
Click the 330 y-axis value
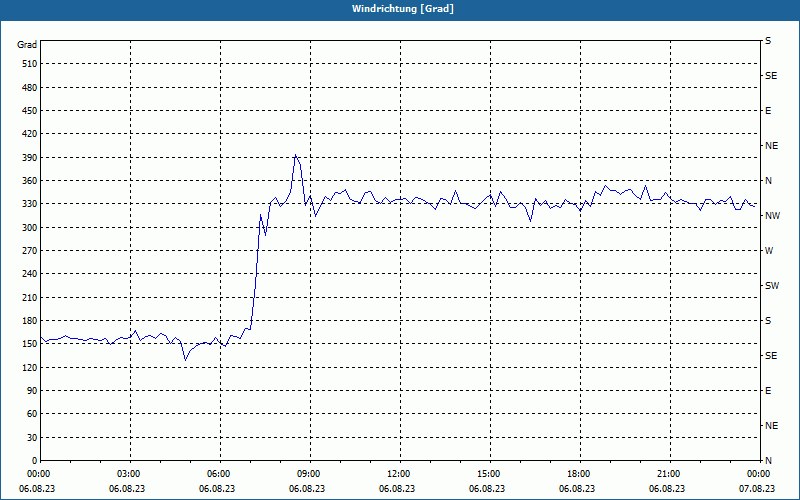30,204
